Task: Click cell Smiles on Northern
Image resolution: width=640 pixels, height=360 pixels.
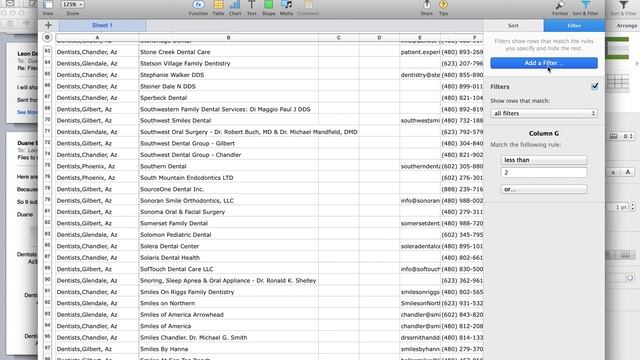Action: (x=229, y=303)
